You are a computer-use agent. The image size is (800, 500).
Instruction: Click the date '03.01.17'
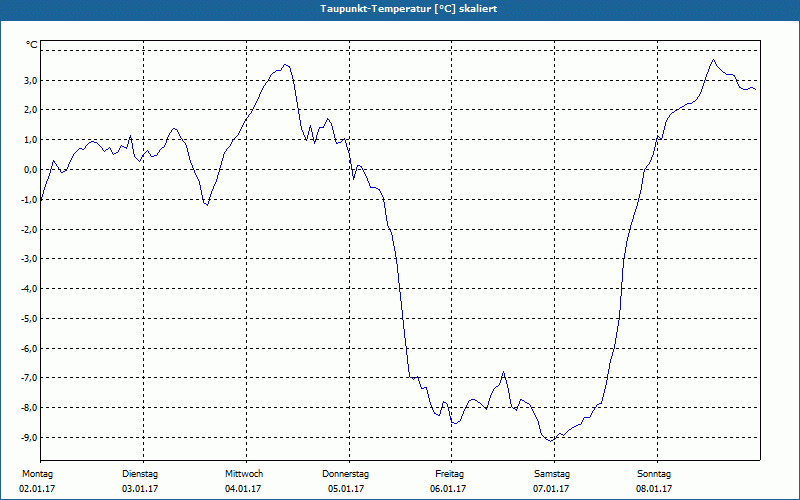[x=140, y=489]
